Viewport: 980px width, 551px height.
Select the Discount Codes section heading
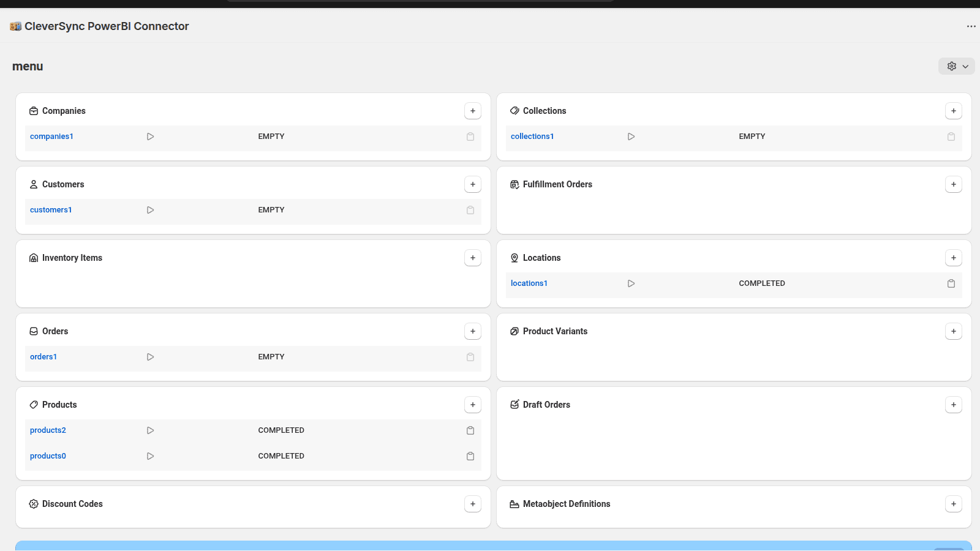(72, 504)
